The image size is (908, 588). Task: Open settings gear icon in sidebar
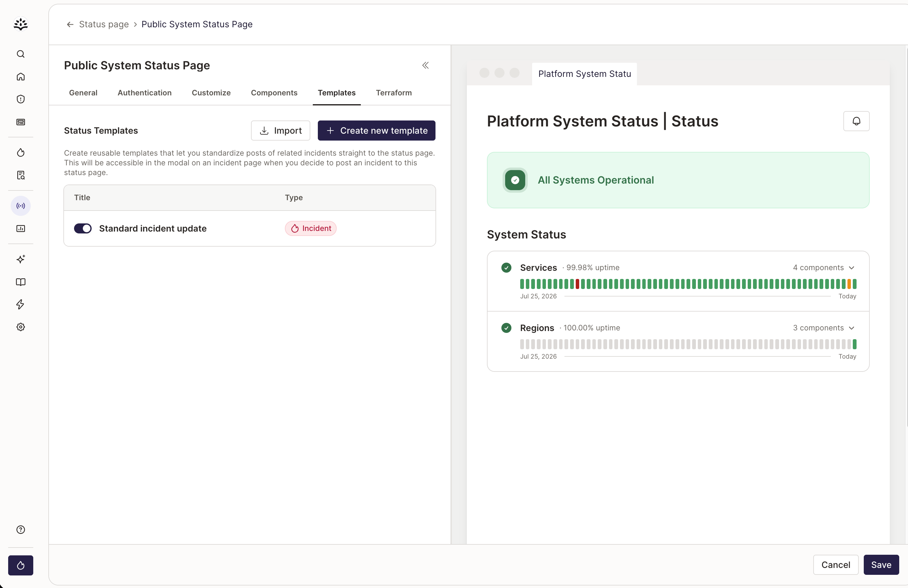(21, 327)
